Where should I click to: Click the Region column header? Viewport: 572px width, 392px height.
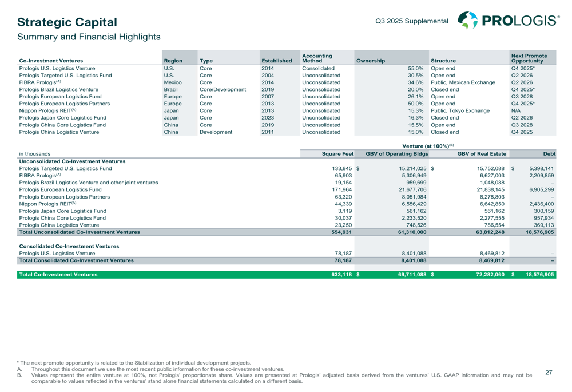pos(173,59)
